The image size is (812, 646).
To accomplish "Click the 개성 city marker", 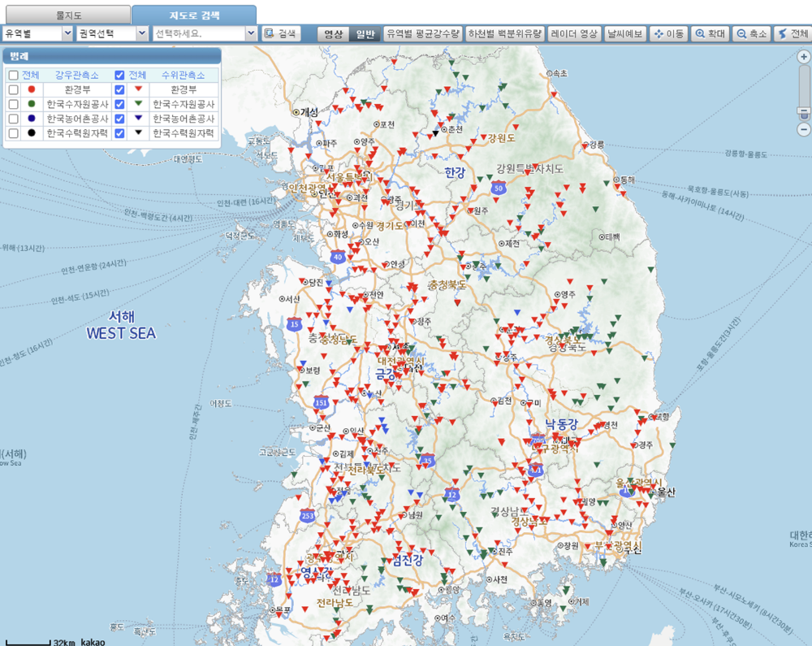I will coord(296,112).
